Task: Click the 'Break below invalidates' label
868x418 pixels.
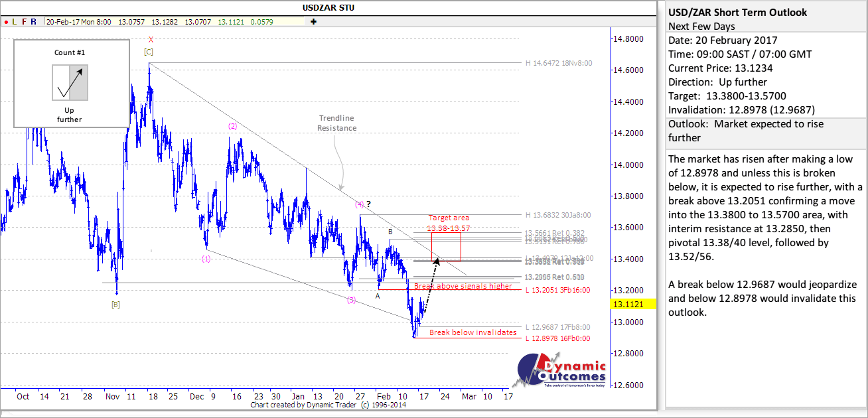Action: pyautogui.click(x=472, y=332)
